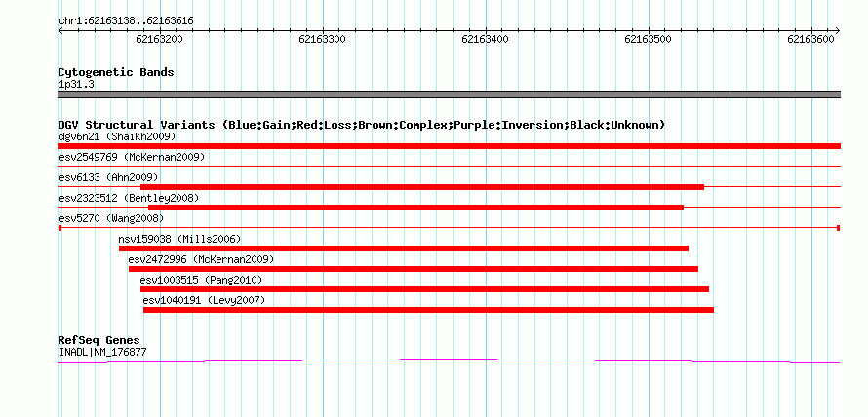Click the 62163500 ruler position label
Viewport: 868px width, 417px height.
click(x=648, y=39)
